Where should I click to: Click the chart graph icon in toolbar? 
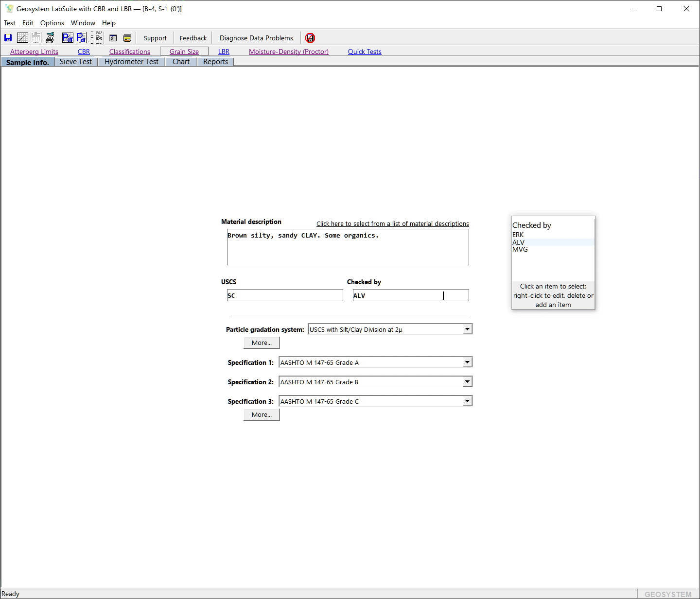pos(22,38)
